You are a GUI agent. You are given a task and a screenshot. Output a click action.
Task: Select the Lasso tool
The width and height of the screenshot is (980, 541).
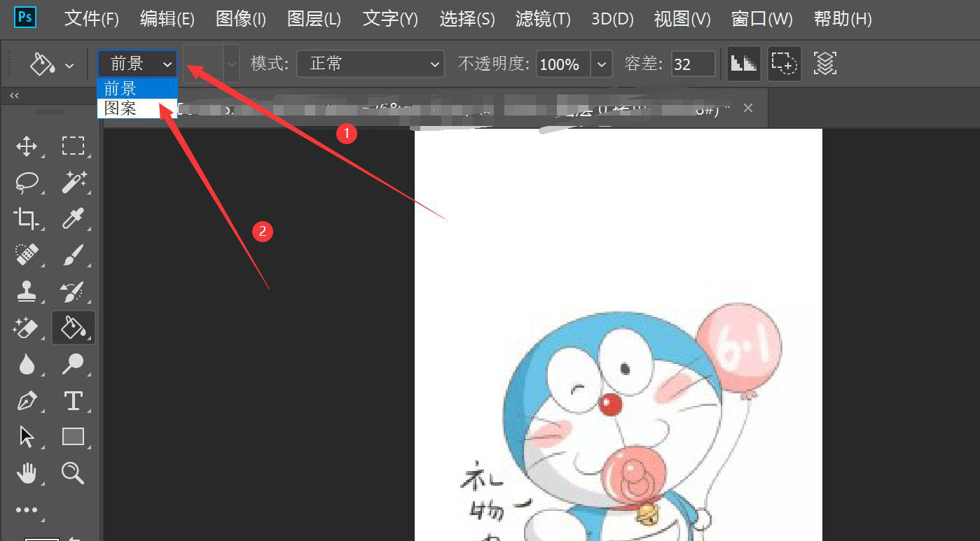pos(27,183)
